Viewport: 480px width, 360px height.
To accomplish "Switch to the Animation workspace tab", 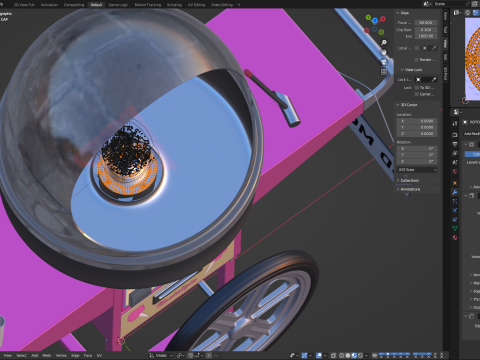I will pyautogui.click(x=49, y=5).
